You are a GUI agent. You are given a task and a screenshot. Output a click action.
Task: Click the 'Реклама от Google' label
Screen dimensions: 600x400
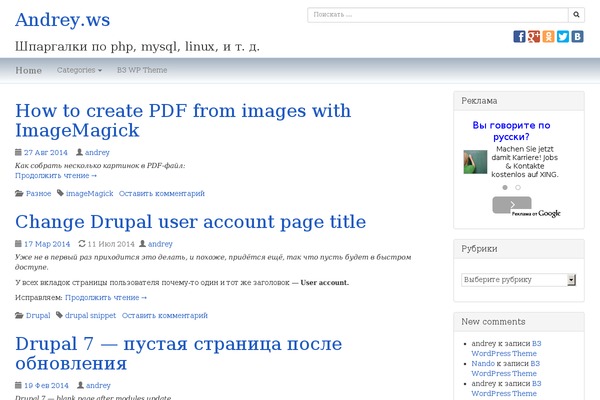tap(536, 214)
